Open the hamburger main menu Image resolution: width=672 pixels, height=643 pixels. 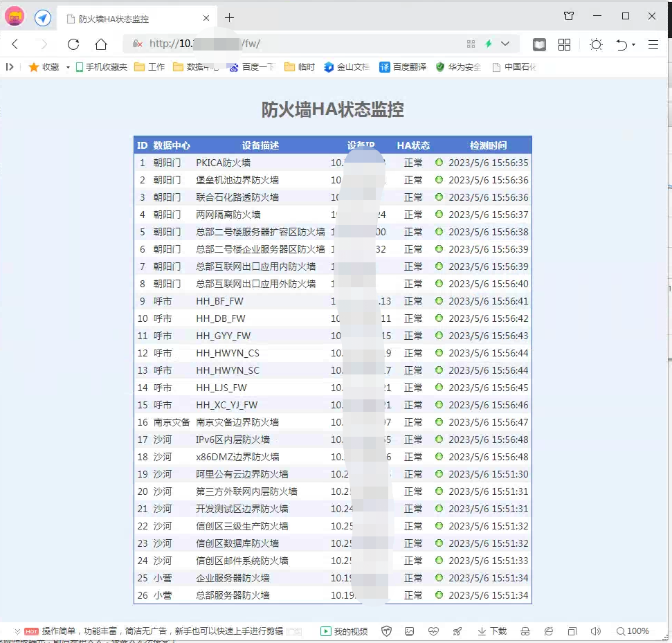[653, 44]
